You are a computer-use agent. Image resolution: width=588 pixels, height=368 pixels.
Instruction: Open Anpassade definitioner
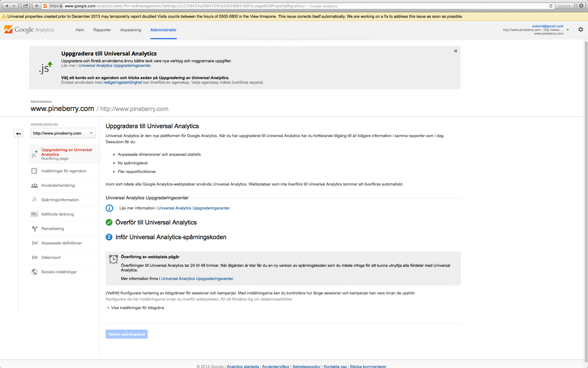point(64,243)
